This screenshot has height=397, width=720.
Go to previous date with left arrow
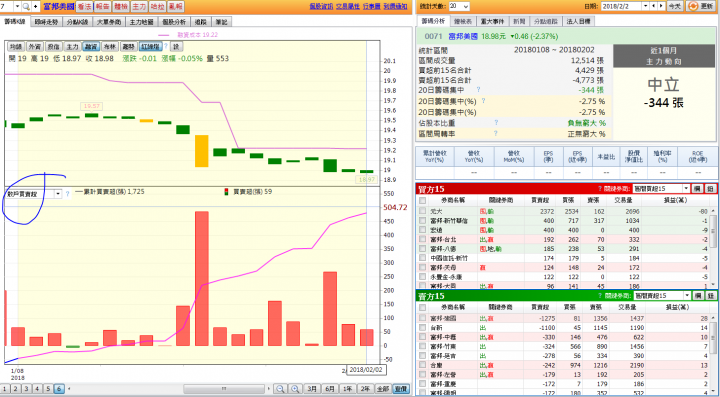pyautogui.click(x=654, y=6)
